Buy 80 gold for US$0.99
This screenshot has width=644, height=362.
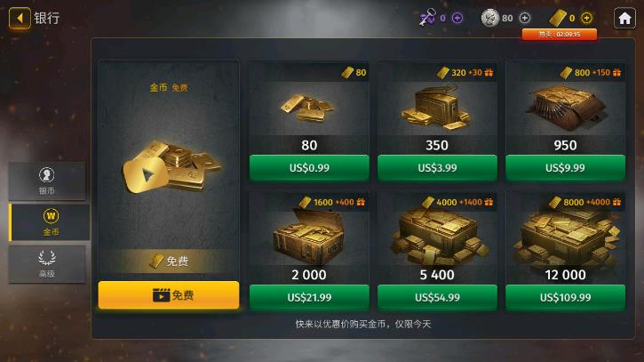coord(309,168)
